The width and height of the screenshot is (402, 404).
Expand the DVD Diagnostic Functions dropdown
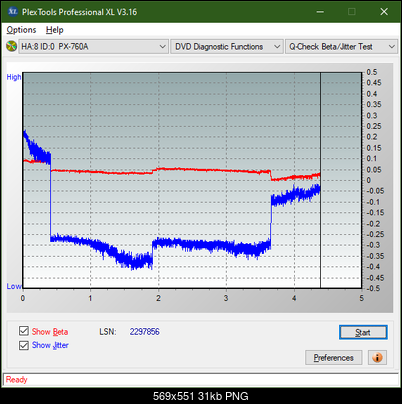click(x=227, y=47)
